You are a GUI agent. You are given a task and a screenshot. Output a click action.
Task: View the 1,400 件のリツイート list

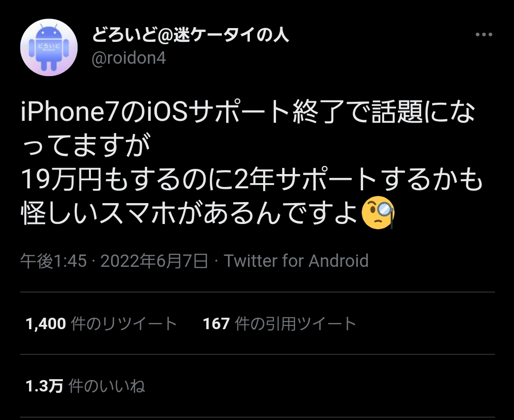[101, 324]
